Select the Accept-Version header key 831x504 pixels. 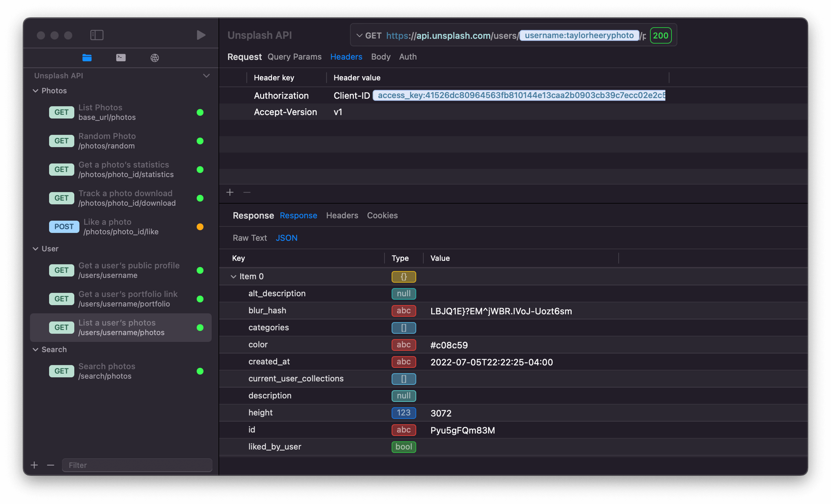pyautogui.click(x=285, y=112)
